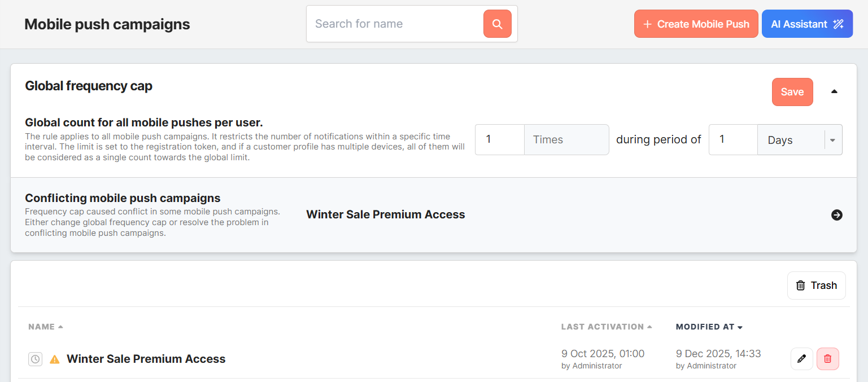The height and width of the screenshot is (382, 868).
Task: Open the Trash view
Action: [816, 286]
